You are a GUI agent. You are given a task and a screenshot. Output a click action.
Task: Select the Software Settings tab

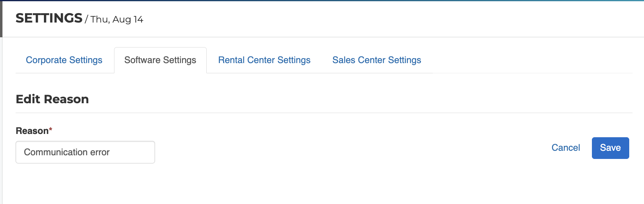click(x=160, y=60)
